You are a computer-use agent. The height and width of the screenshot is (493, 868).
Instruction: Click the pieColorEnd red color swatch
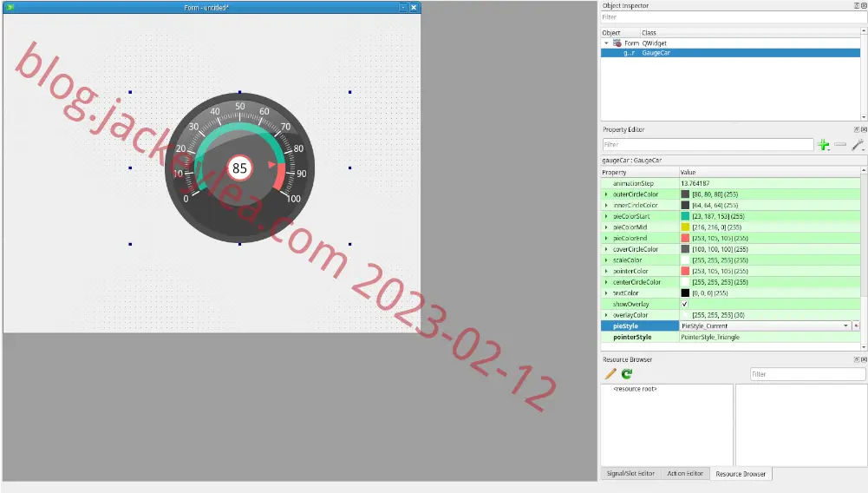pos(685,238)
